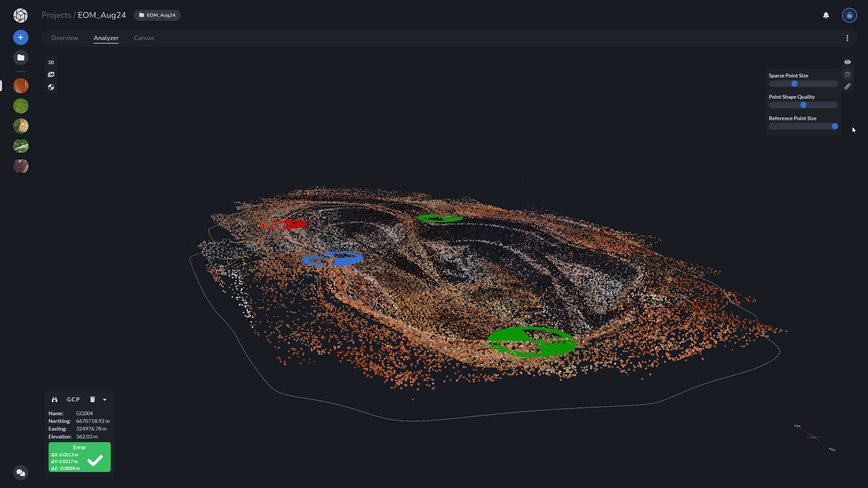Click the user profile avatar icon
The height and width of the screenshot is (488, 868).
coord(849,15)
